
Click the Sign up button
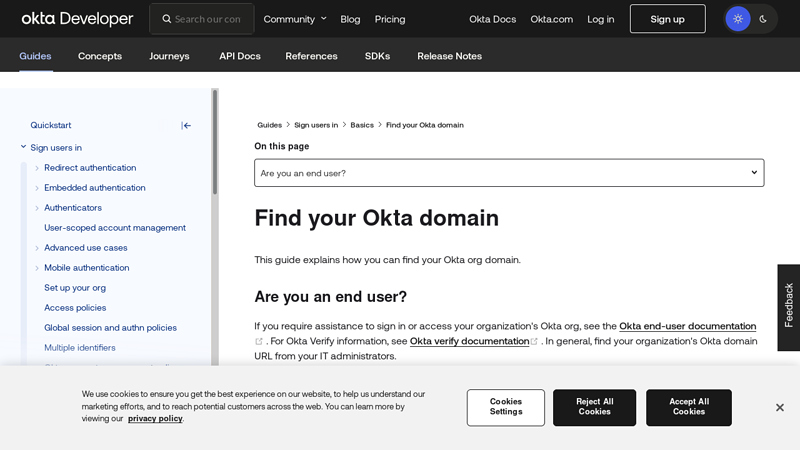667,19
